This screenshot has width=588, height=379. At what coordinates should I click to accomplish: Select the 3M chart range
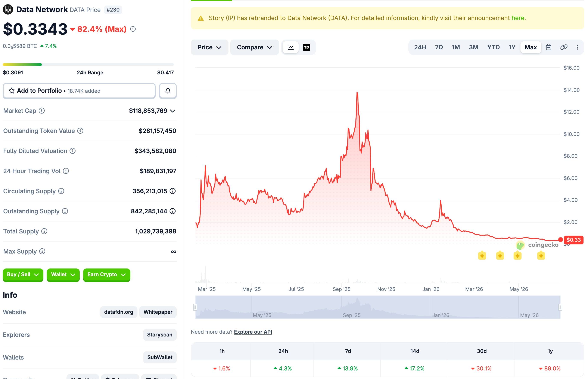[x=473, y=47]
